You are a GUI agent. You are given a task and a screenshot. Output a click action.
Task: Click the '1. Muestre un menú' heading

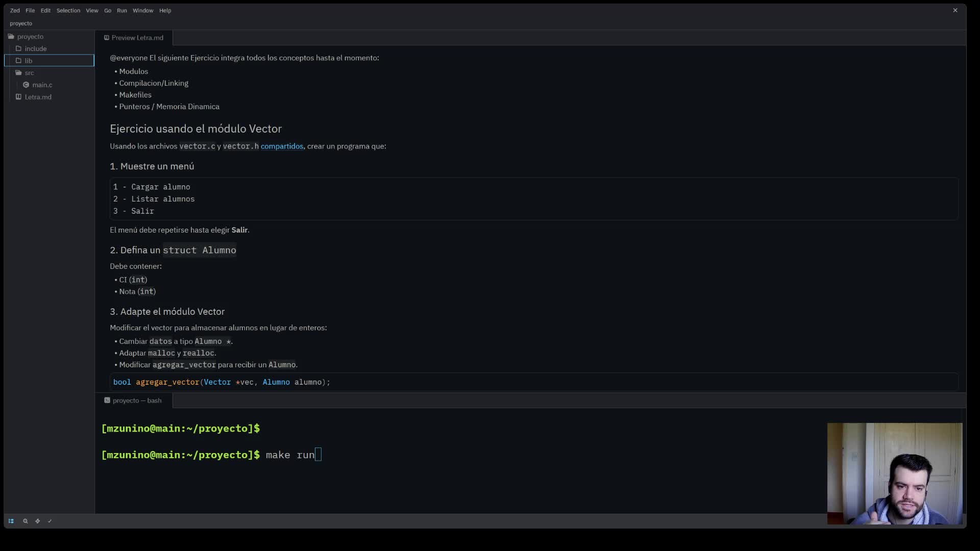click(152, 166)
